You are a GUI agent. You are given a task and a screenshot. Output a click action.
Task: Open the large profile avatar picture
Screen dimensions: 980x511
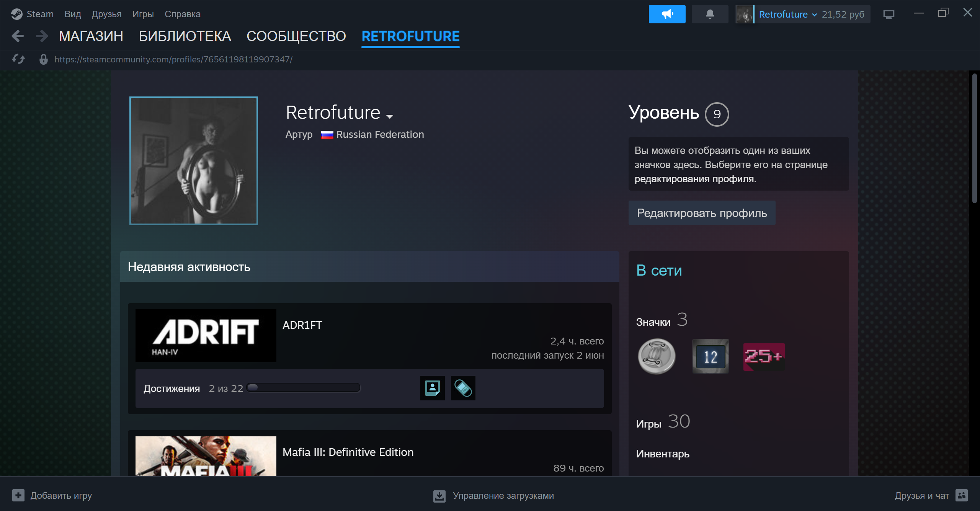194,161
